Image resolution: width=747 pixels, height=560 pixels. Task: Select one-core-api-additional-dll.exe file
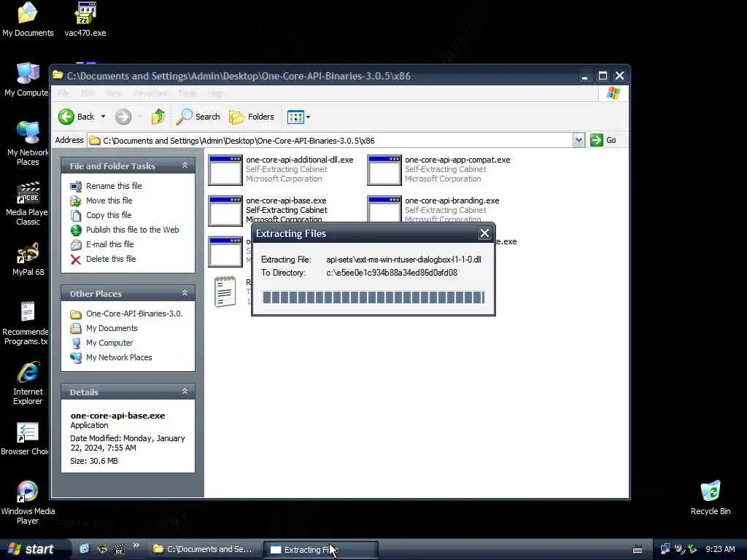281,169
